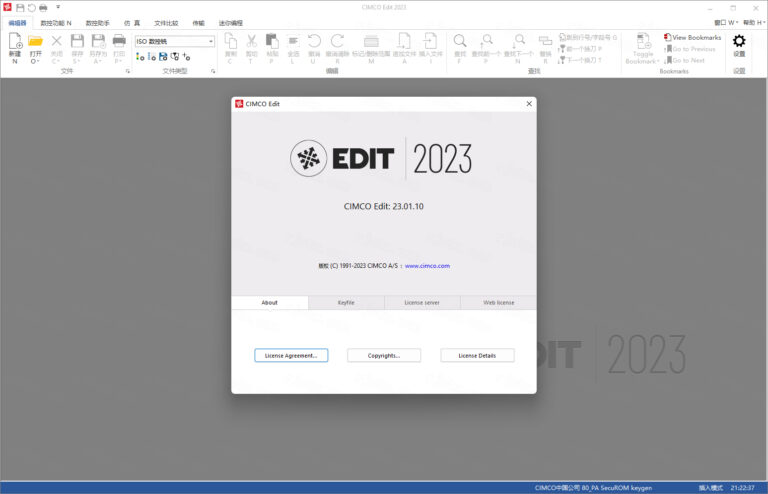This screenshot has width=768, height=494.
Task: Click the 保存 save floppy icon in ribbon
Action: [x=77, y=41]
